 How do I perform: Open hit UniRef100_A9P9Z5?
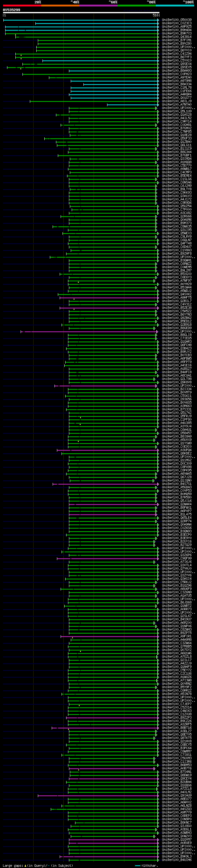[x=177, y=26]
